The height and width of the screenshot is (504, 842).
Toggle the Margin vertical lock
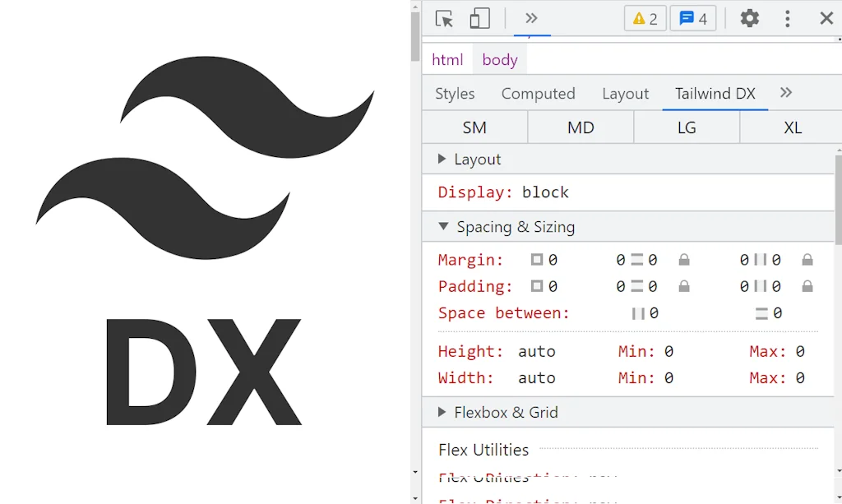[x=684, y=260]
